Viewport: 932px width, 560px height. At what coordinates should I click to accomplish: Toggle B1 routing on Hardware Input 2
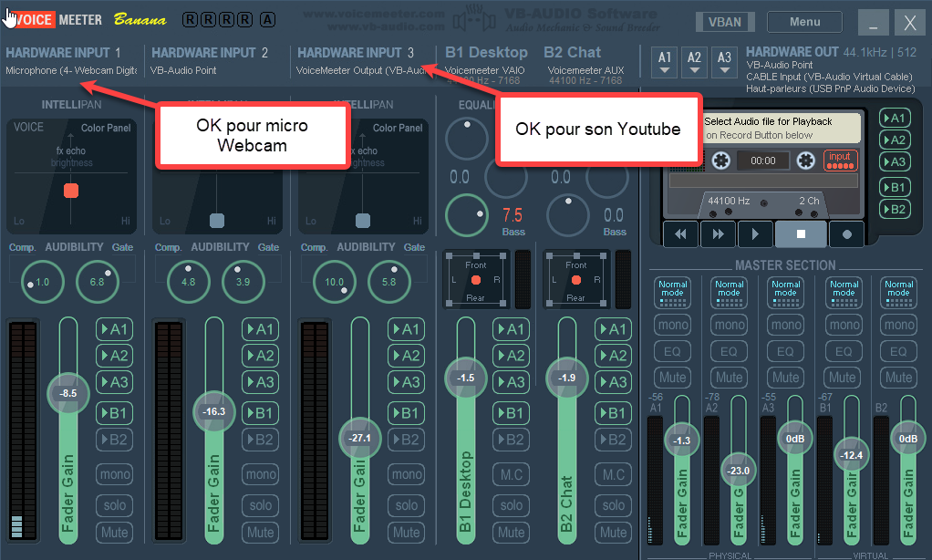(260, 413)
